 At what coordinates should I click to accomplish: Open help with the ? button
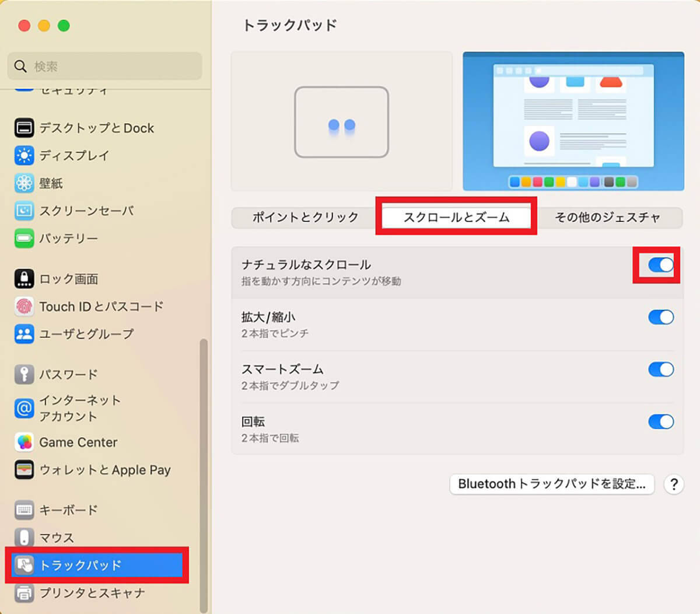pos(674,484)
